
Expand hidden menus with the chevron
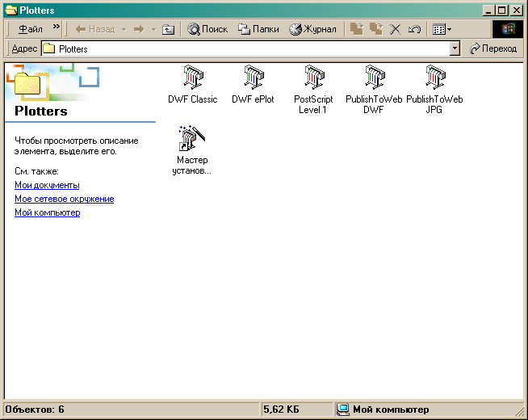(x=57, y=27)
